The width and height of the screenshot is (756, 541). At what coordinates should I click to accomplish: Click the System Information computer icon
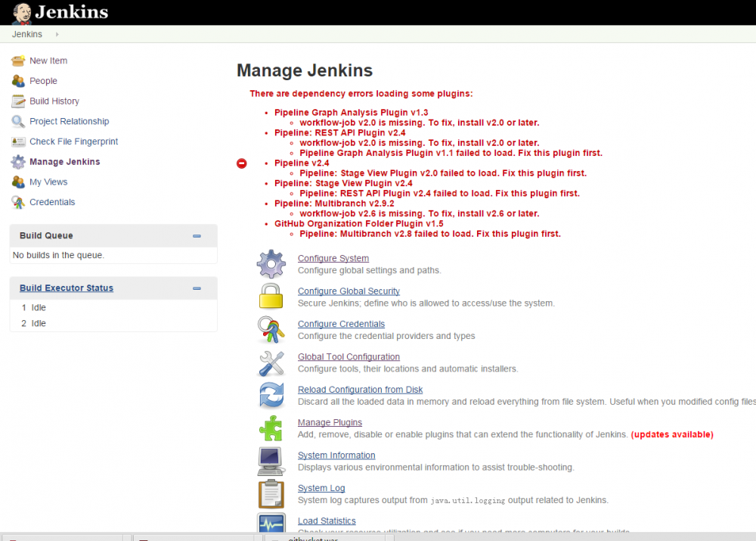[271, 461]
